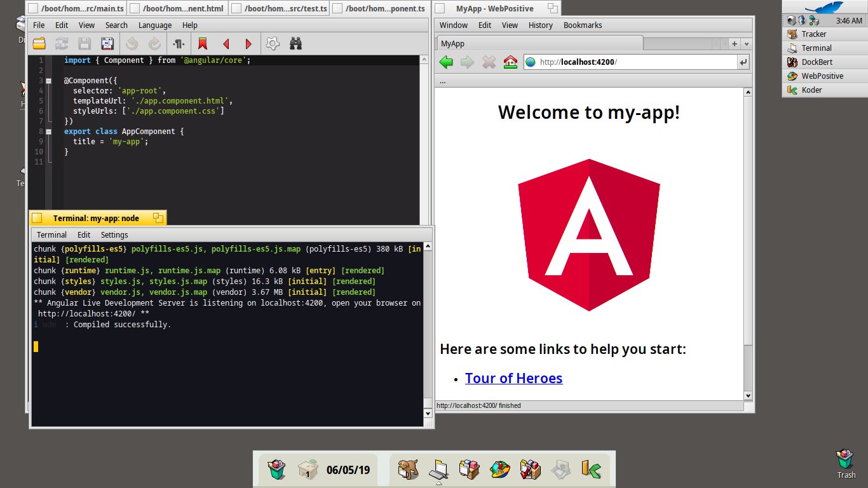Click DockBert in the Deskbar list
Image resolution: width=868 pixels, height=488 pixels.
[825, 62]
